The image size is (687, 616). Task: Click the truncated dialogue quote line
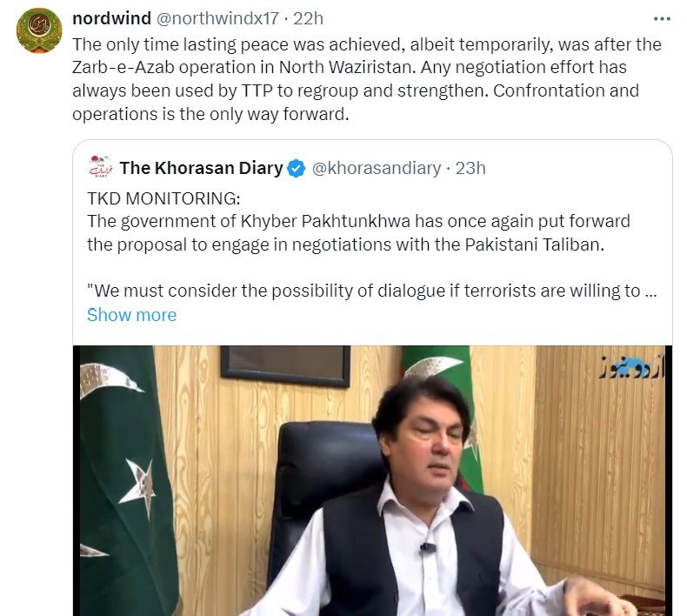point(371,291)
